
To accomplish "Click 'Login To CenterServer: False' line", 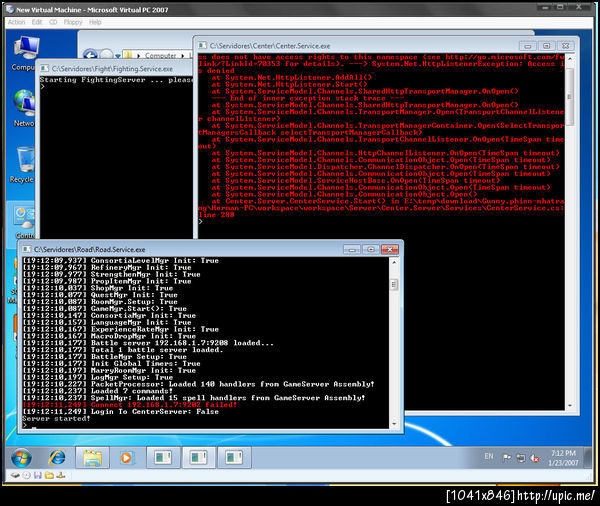I will 121,411.
